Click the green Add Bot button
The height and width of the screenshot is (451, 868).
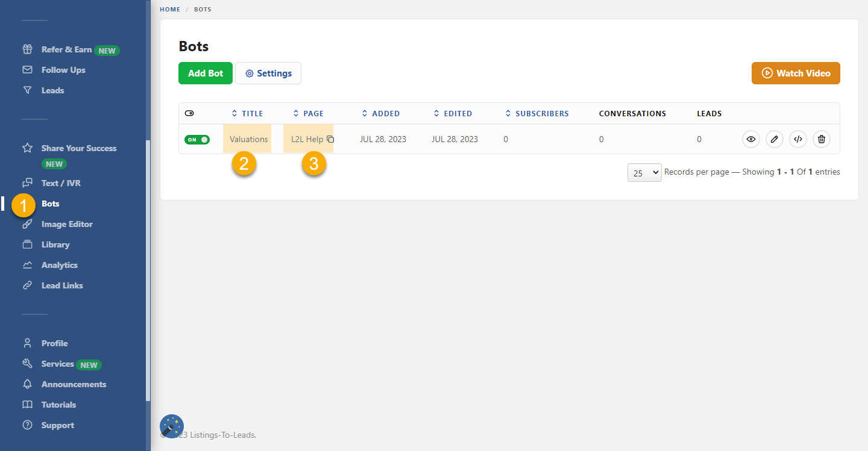206,73
